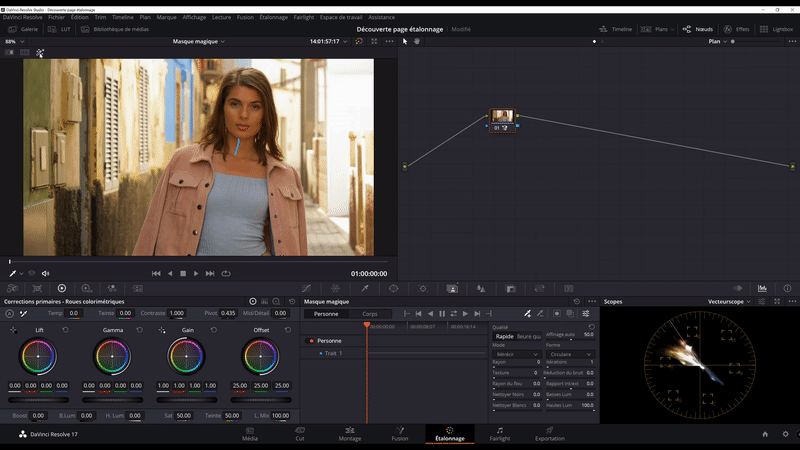Select node 01 thumbnail in graph
This screenshot has width=800, height=450.
pos(502,117)
